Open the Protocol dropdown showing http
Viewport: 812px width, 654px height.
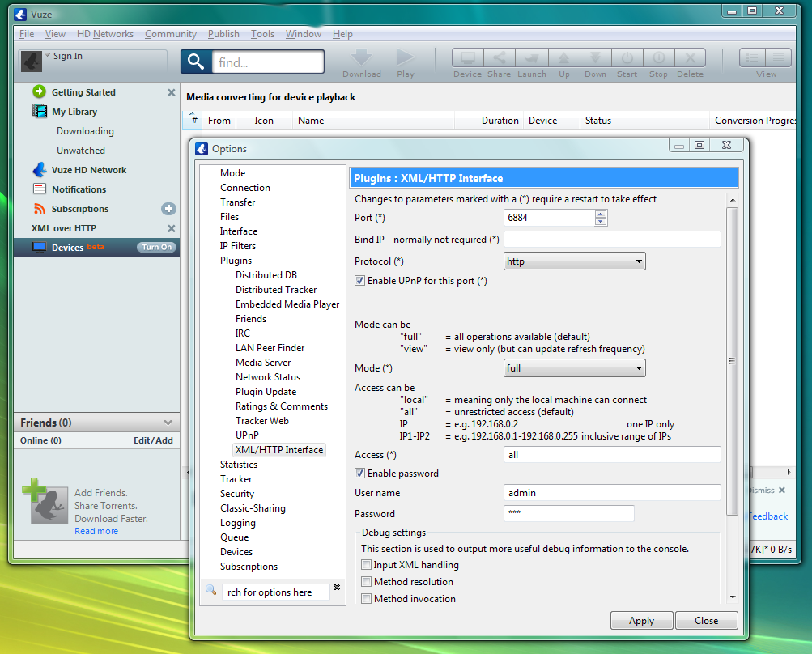[x=574, y=261]
